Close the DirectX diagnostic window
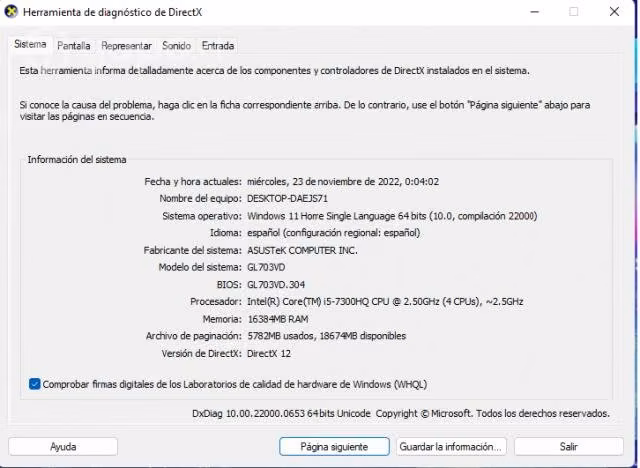Screen dimensions: 640x468 pyautogui.click(x=614, y=12)
